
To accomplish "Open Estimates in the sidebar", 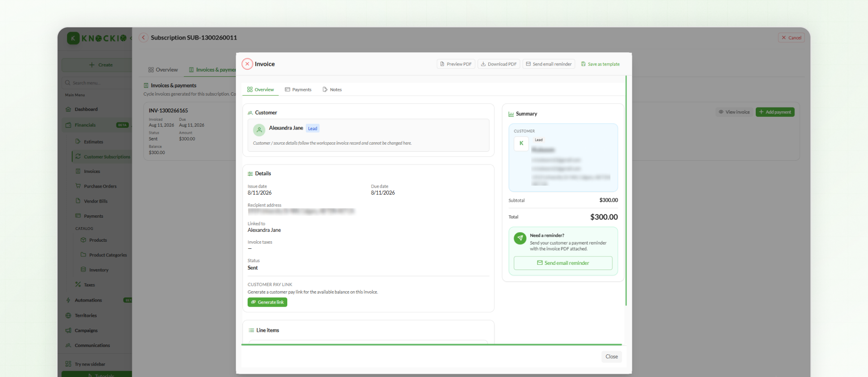I will [93, 142].
